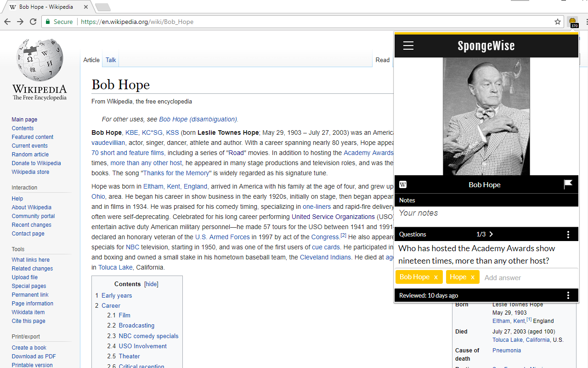Open the Questions three-dot options menu

click(568, 234)
